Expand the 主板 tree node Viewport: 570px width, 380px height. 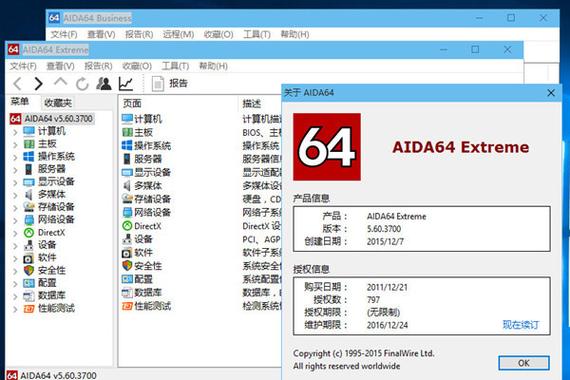click(x=15, y=144)
